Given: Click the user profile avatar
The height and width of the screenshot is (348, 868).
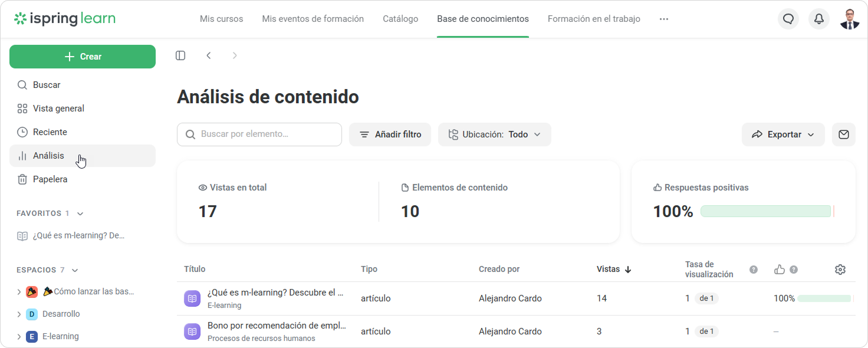Looking at the screenshot, I should coord(850,19).
